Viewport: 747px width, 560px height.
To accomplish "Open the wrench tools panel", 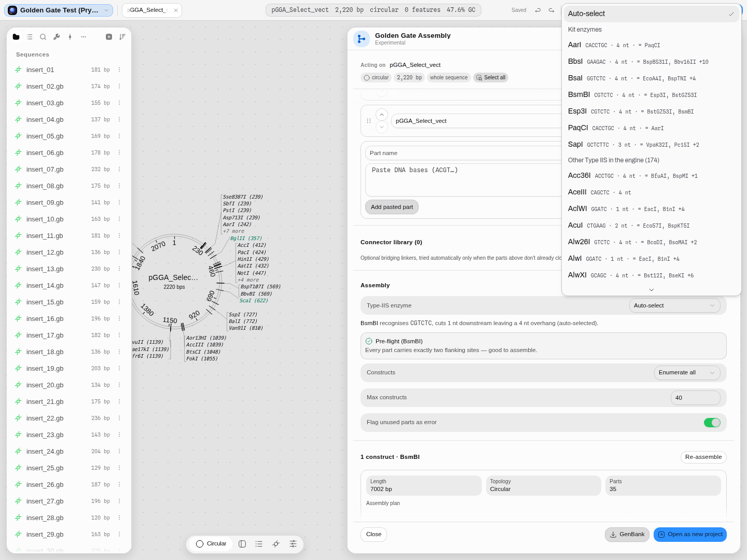I will coord(57,37).
